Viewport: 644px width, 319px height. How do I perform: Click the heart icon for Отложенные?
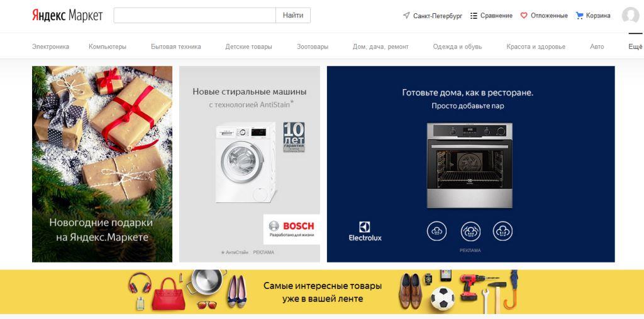coord(524,16)
